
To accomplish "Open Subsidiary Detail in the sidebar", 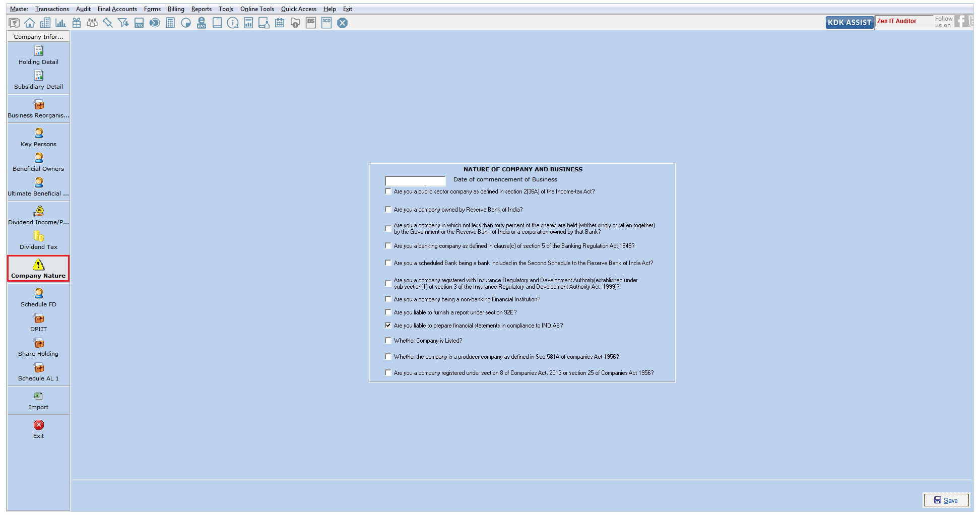I will [38, 80].
